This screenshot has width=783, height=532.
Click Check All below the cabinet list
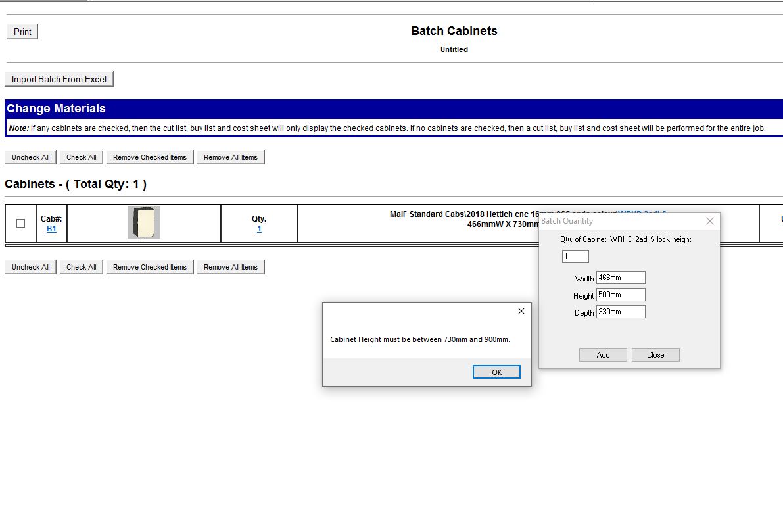82,267
